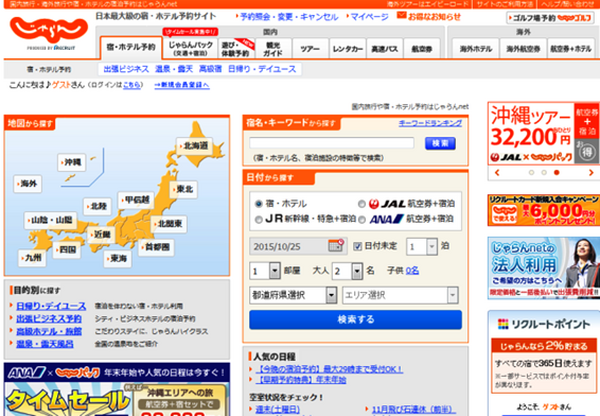This screenshot has height=416, width=600.
Task: Click the mail icon beside お得なお知らせ
Action: pos(401,15)
